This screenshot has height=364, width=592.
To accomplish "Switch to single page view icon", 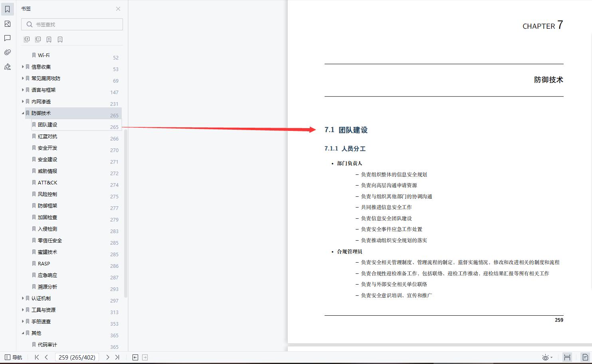I will 585,357.
